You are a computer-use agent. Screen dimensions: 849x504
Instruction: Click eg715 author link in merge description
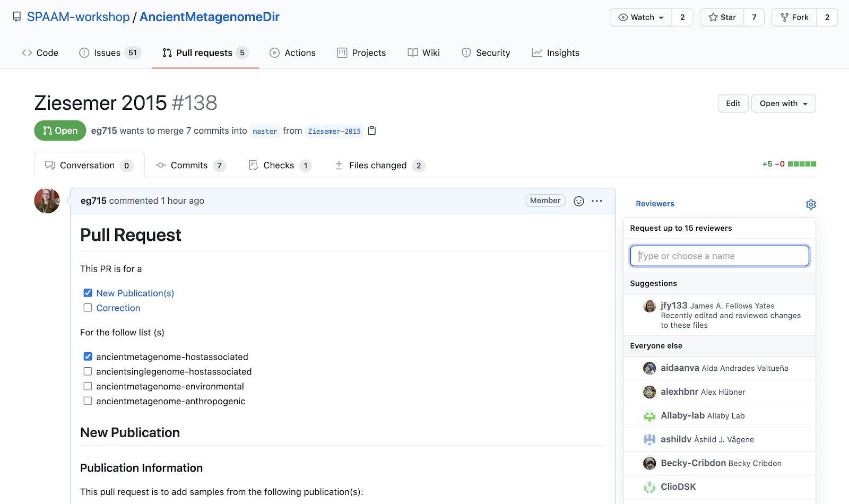pos(104,131)
